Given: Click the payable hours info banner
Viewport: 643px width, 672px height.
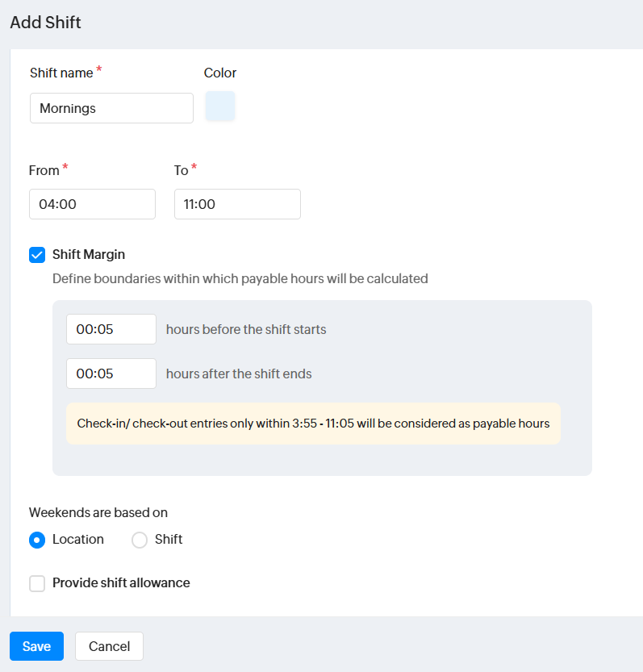Looking at the screenshot, I should [313, 424].
